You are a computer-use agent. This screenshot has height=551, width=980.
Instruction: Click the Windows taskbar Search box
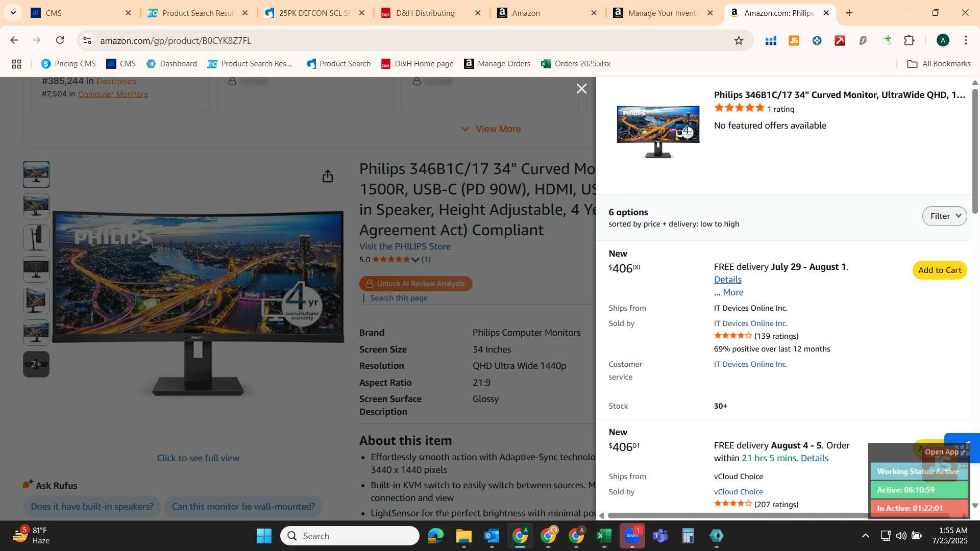click(x=350, y=536)
